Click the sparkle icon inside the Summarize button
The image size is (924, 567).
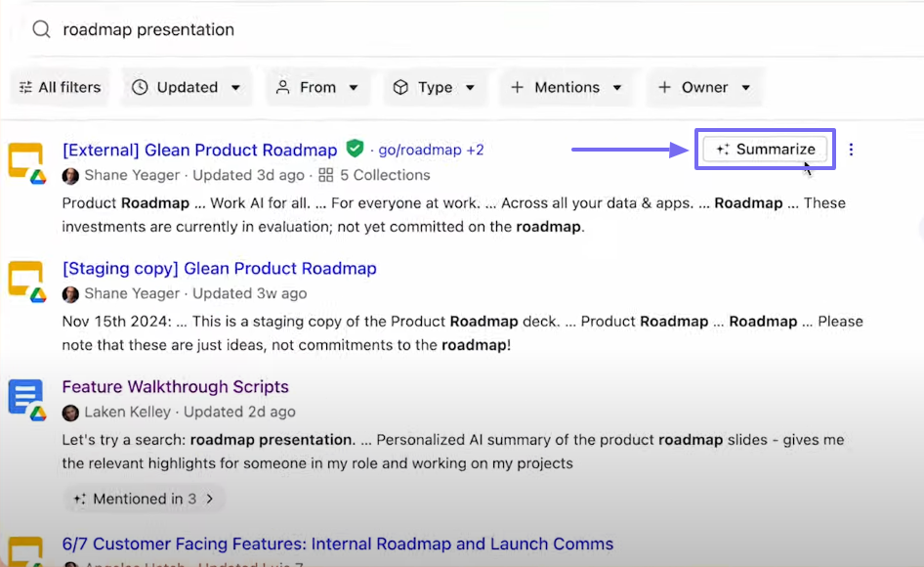tap(722, 150)
